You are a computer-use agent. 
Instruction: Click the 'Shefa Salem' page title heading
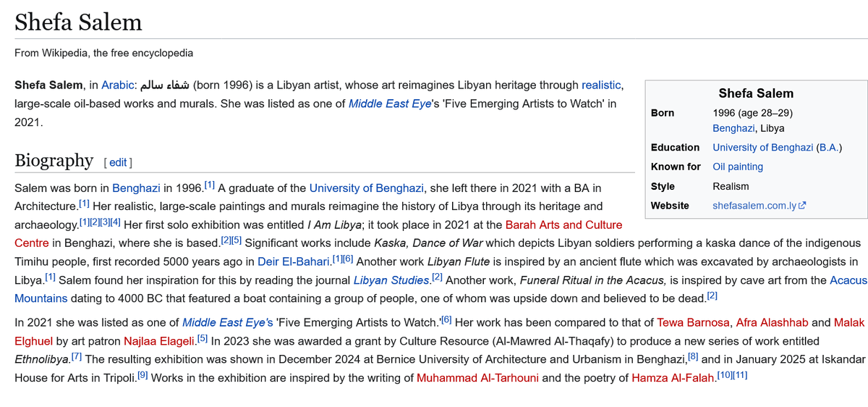[79, 22]
